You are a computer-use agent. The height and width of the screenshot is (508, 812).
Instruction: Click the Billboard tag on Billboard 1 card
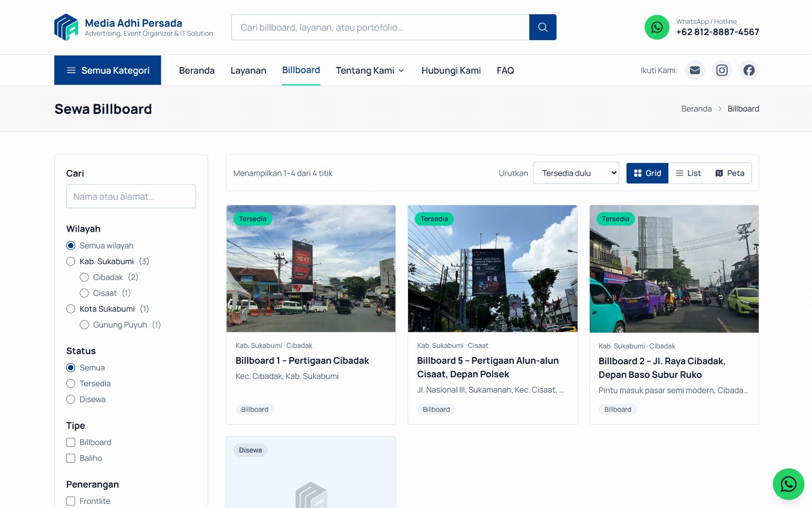coord(255,409)
